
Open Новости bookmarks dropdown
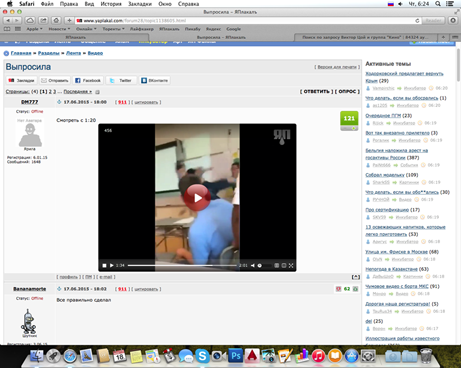[59, 29]
